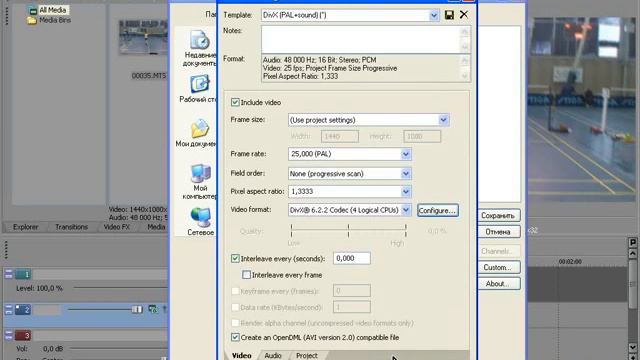Open the My Computer icon in sidebar
The width and height of the screenshot is (640, 360).
point(200,173)
